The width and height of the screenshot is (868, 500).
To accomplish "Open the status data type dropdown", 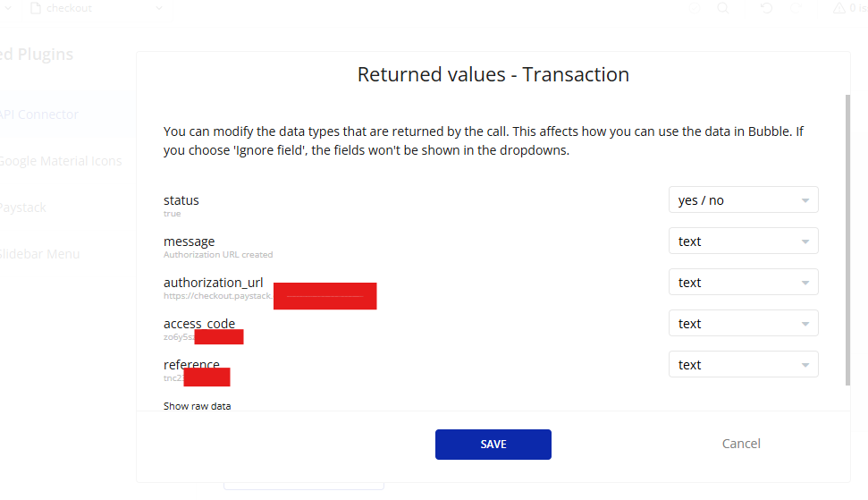I will (x=743, y=200).
